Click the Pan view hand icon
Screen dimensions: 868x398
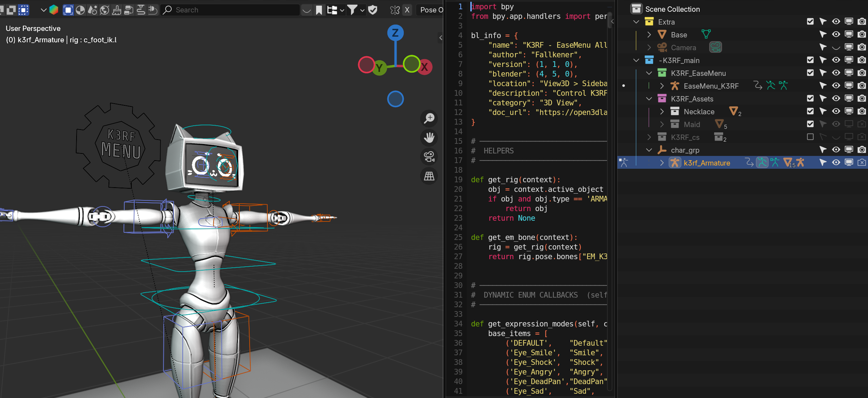[x=429, y=137]
